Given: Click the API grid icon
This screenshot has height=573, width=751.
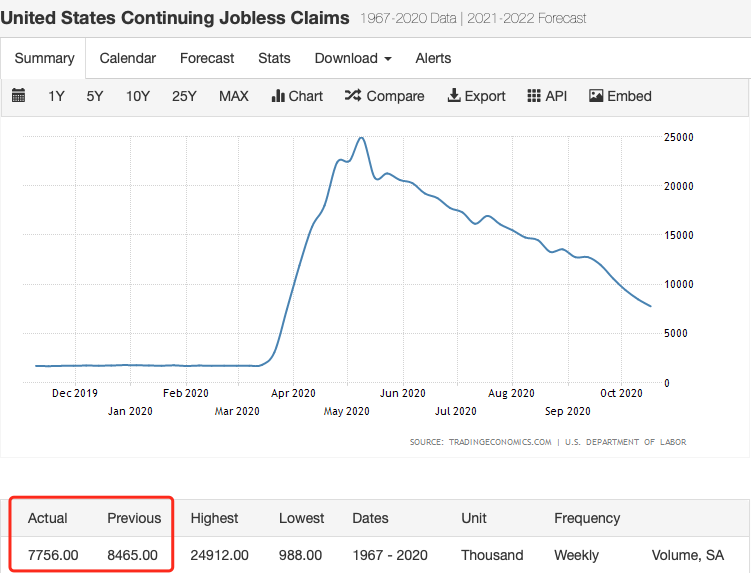Looking at the screenshot, I should (x=533, y=96).
